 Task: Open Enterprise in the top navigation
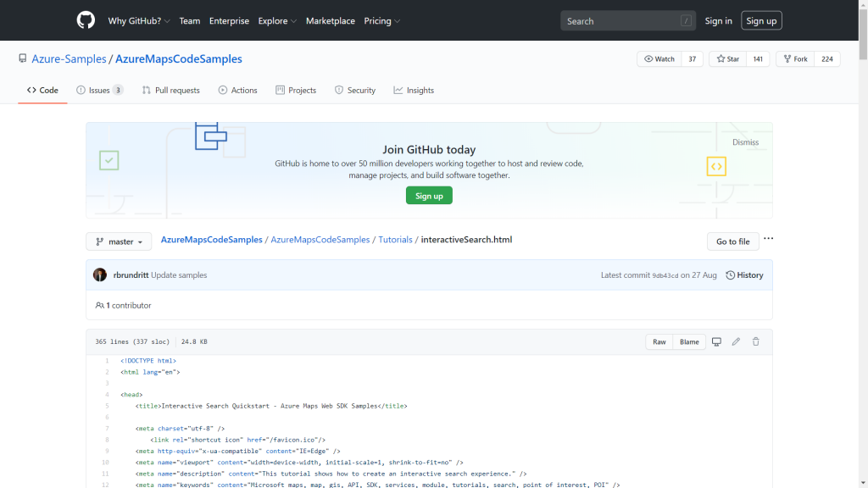[229, 21]
